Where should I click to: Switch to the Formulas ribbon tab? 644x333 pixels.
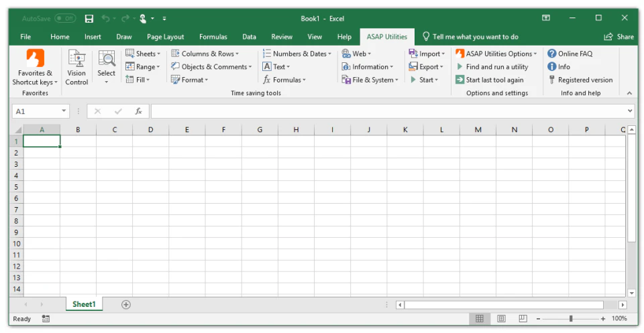[x=213, y=37]
